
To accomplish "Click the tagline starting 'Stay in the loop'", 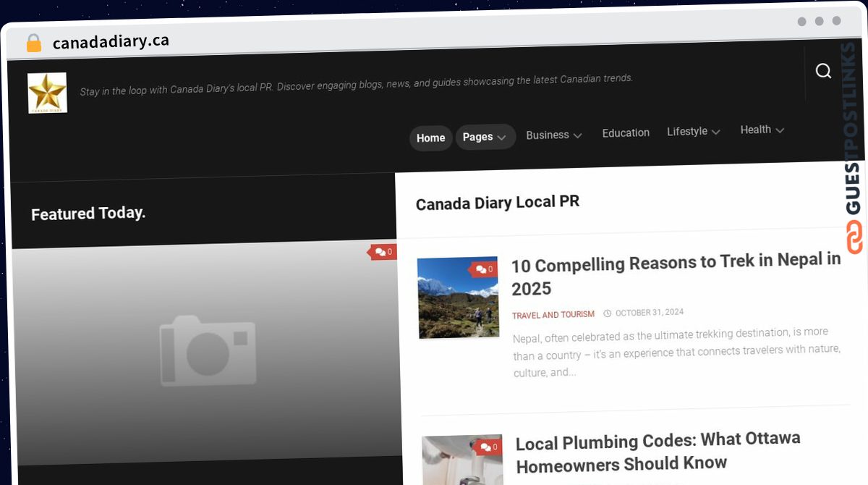I will 356,85.
